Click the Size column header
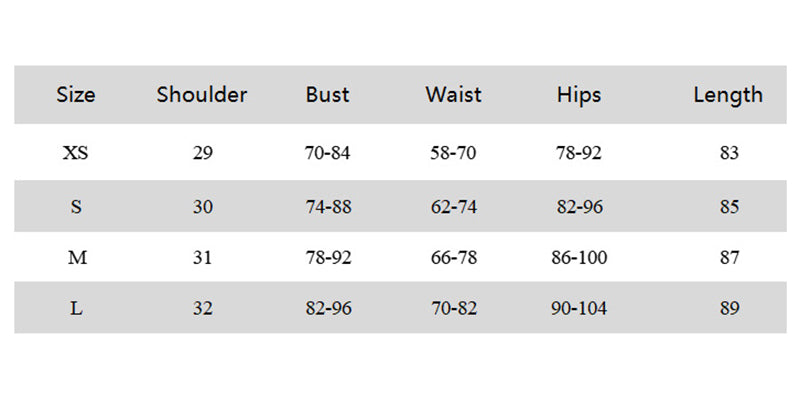The height and width of the screenshot is (400, 800). [x=76, y=95]
